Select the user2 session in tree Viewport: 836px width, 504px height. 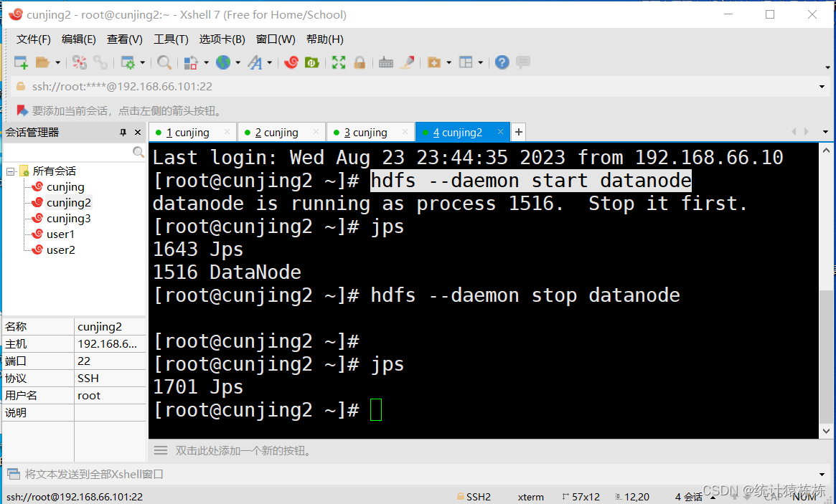[x=61, y=250]
